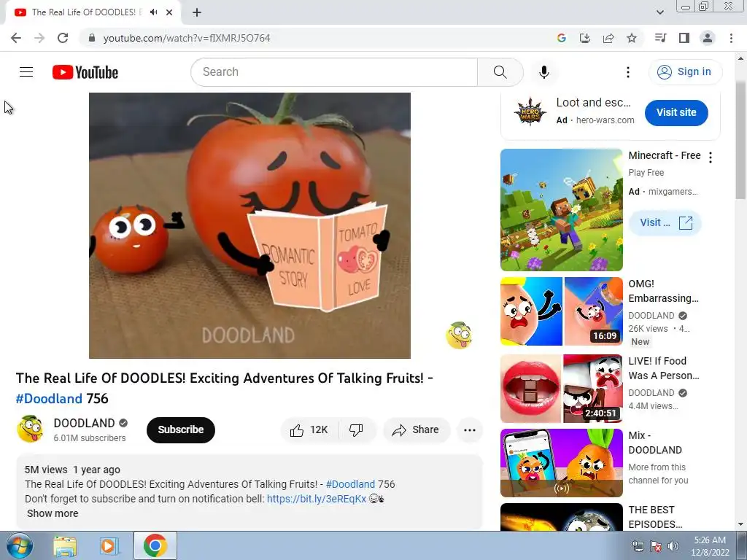This screenshot has height=560, width=747.
Task: Click the site lock icon in address bar
Action: (x=92, y=38)
